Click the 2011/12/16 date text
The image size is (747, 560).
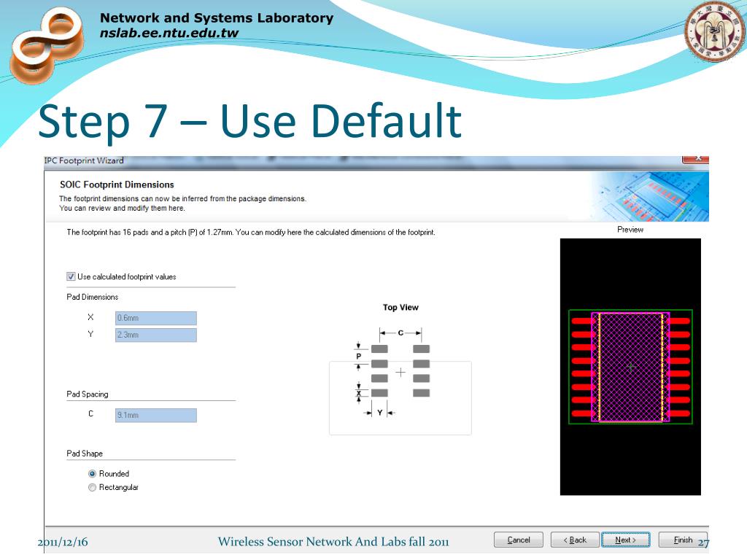(x=63, y=542)
